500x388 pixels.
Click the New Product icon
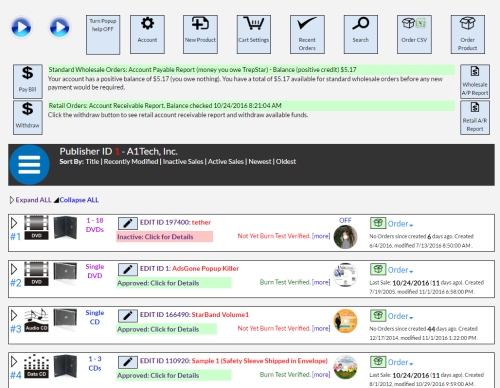[x=200, y=34]
